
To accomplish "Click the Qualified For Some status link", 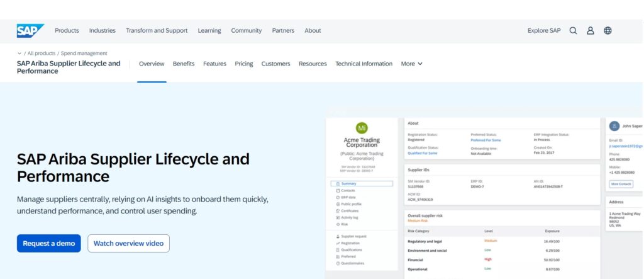I will click(422, 153).
